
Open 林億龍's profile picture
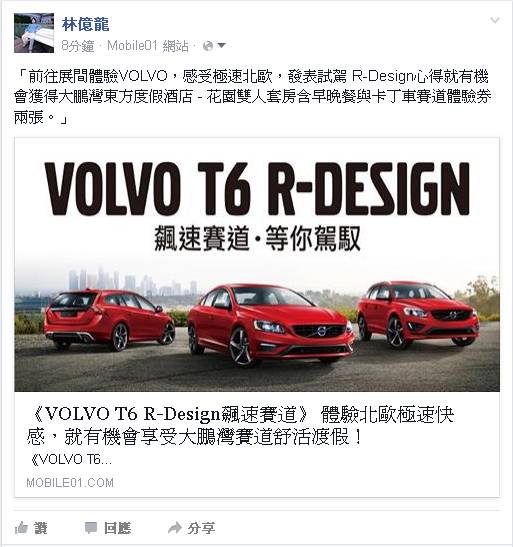34,33
